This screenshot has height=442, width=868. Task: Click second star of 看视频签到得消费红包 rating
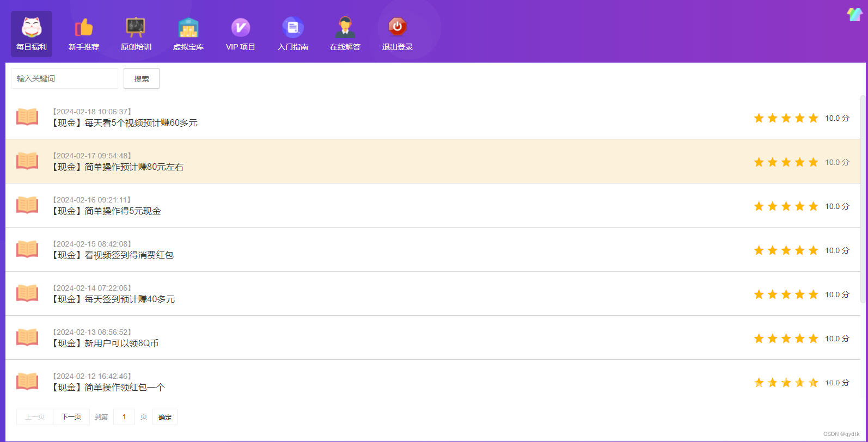(772, 250)
